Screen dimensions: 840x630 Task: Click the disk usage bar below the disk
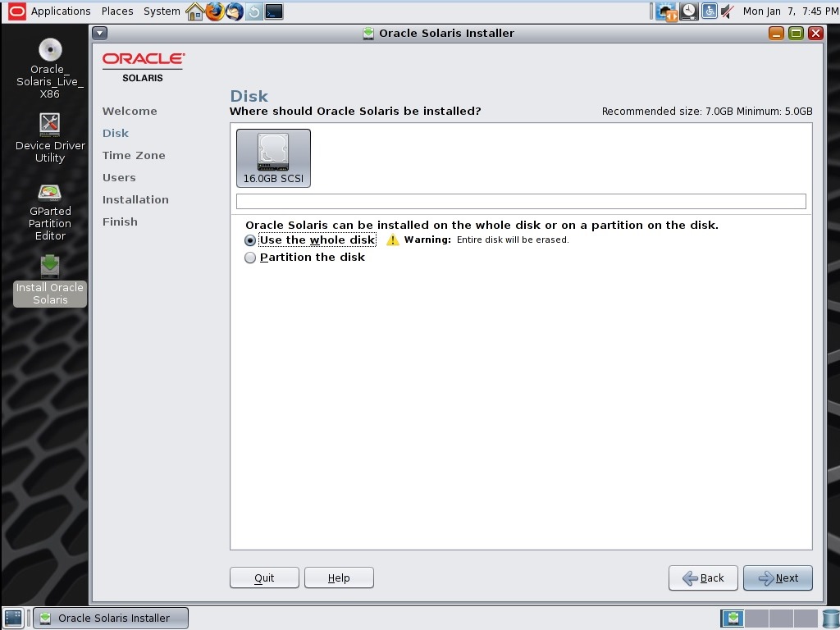[521, 201]
